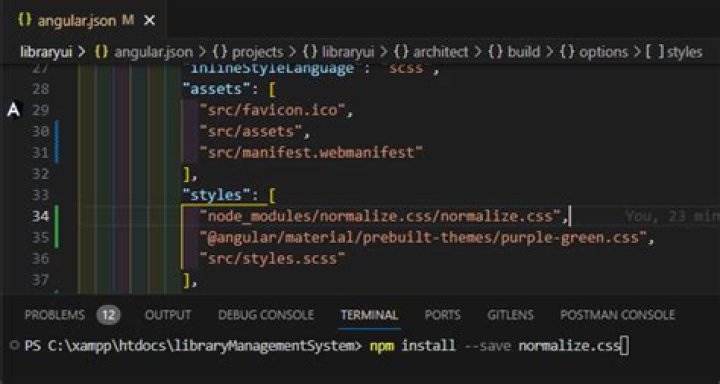Select the TERMINAL panel tab
This screenshot has width=720, height=384.
(x=369, y=315)
